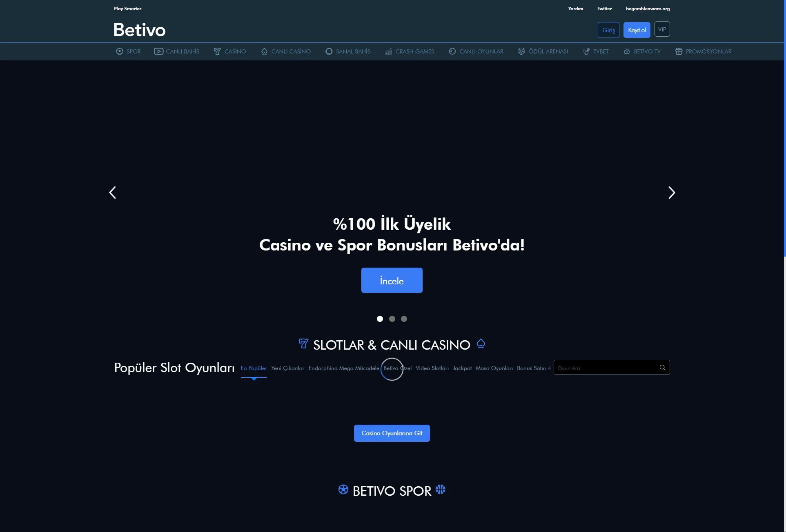Open the Yardım link
The image size is (786, 532).
point(575,9)
